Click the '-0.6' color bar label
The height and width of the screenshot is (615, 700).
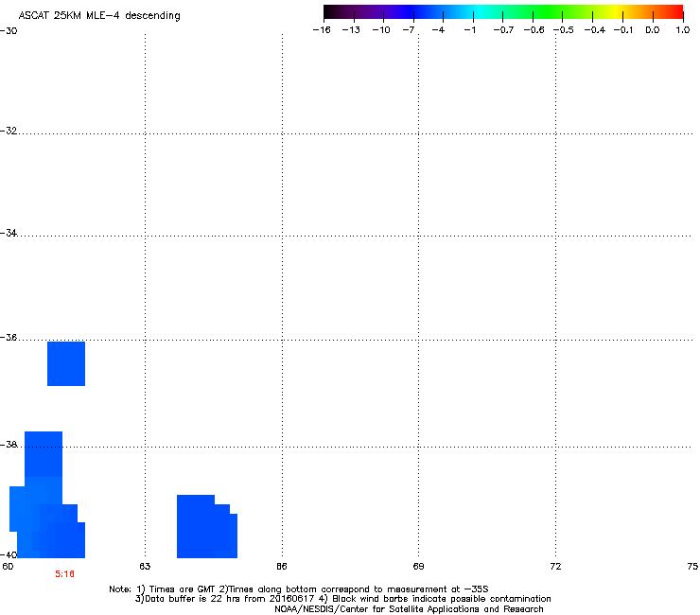(x=534, y=30)
